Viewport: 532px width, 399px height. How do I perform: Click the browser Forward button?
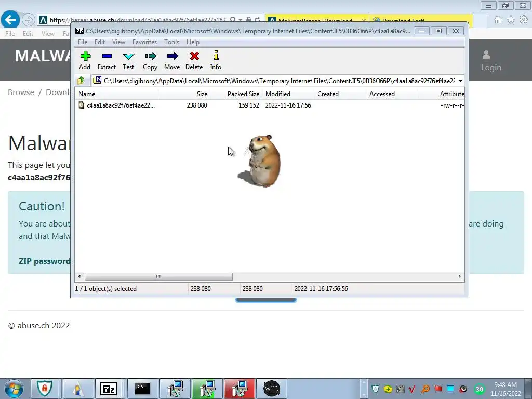point(29,20)
